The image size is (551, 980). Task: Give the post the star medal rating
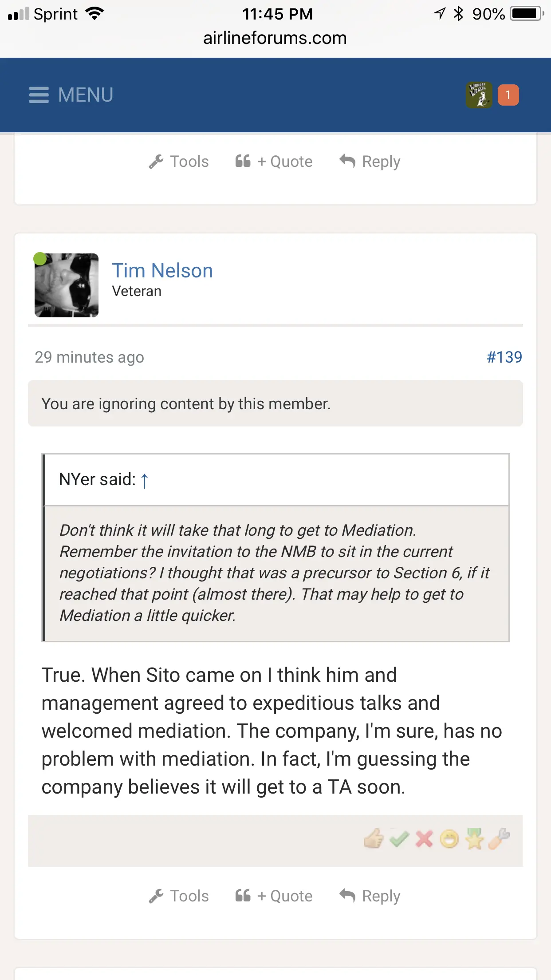click(x=474, y=839)
